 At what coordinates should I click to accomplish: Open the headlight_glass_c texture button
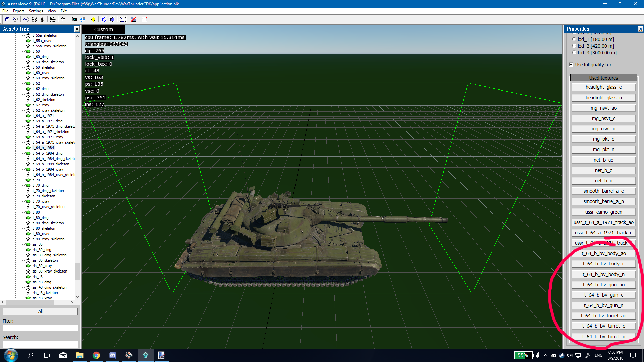point(603,87)
